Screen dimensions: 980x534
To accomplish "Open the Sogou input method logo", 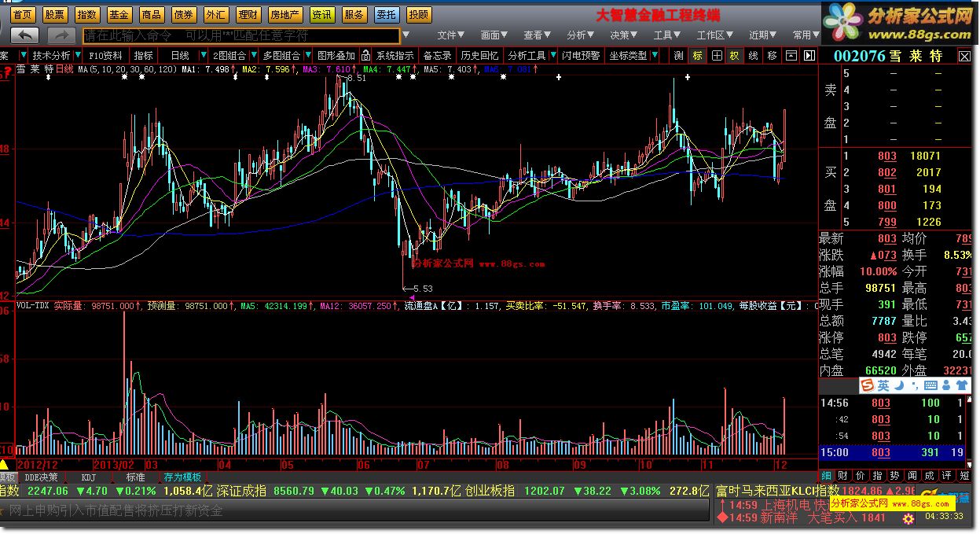I will (868, 385).
